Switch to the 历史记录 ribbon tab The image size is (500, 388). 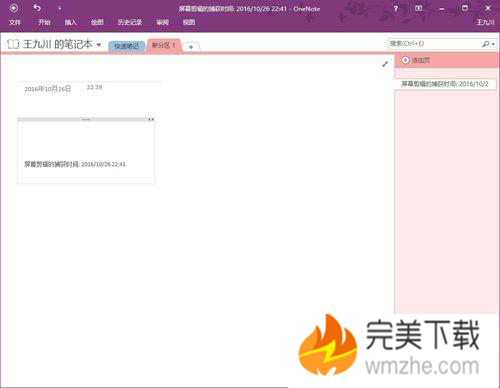pos(130,22)
